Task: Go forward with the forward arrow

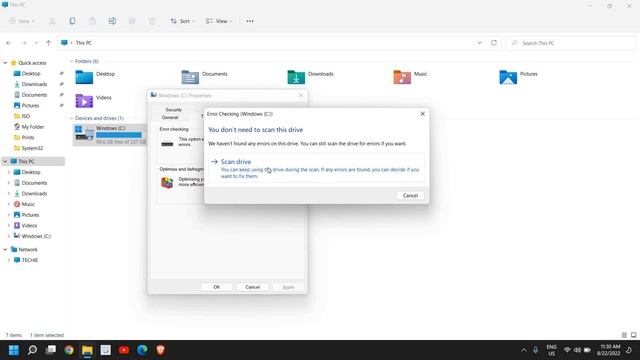Action: 24,43
